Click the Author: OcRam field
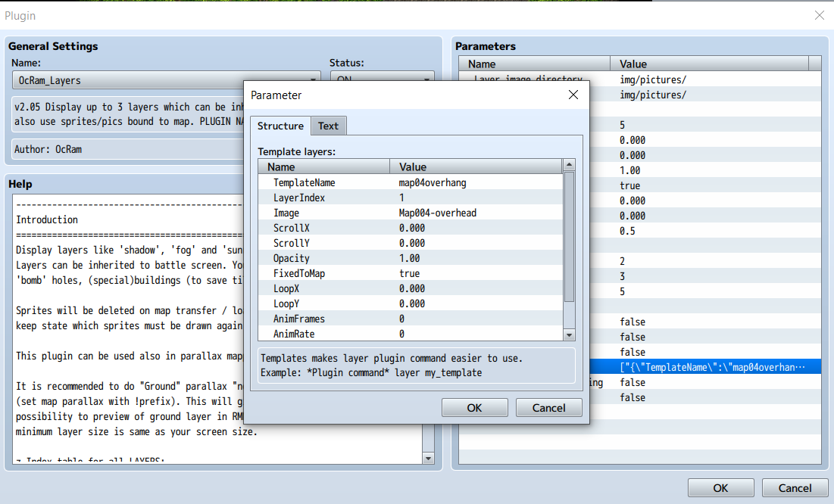This screenshot has width=834, height=504. click(x=128, y=149)
